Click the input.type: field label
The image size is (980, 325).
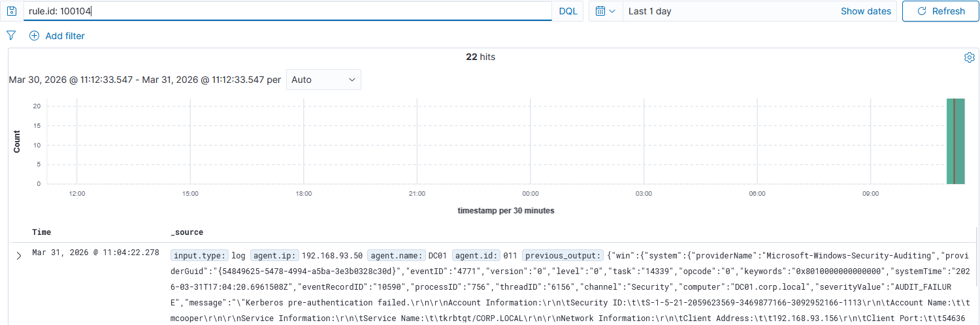click(x=200, y=255)
